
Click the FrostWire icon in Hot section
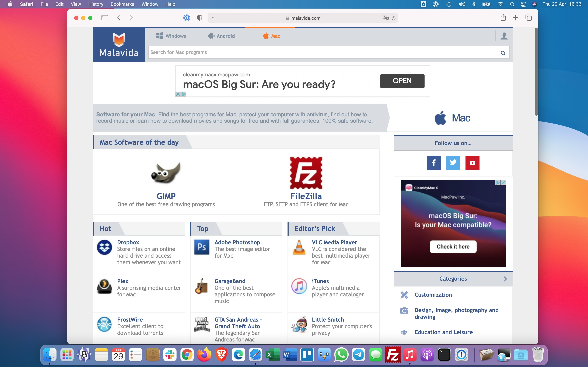104,324
